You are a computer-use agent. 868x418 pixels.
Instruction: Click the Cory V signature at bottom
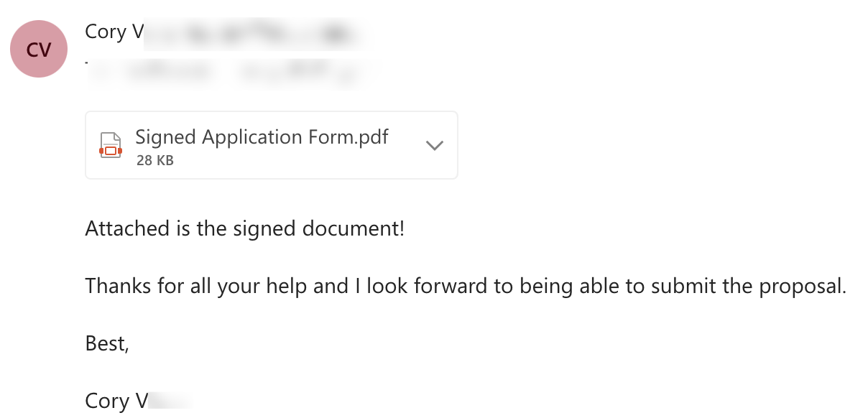[x=116, y=400]
